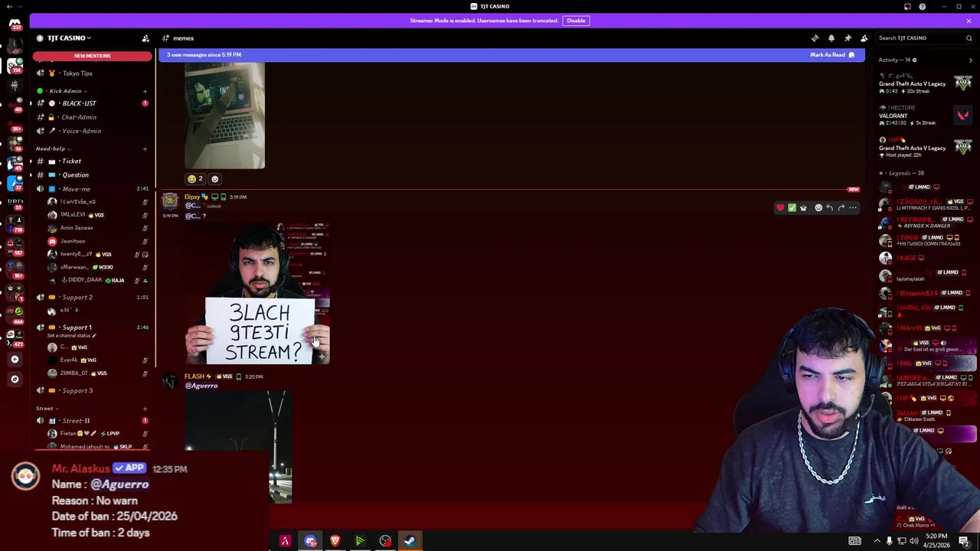The image size is (980, 551).
Task: Open emoji reaction picker on Dipsy's message
Action: (818, 207)
